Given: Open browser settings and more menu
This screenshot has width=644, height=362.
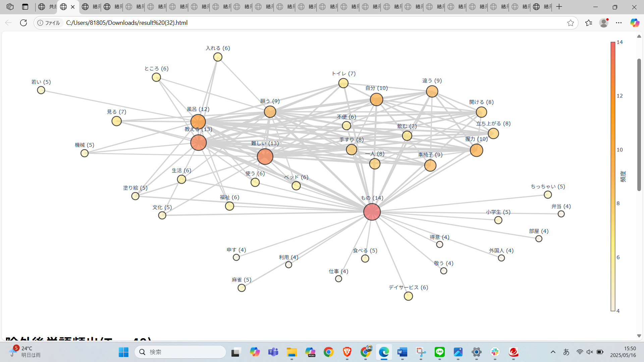Looking at the screenshot, I should (619, 23).
